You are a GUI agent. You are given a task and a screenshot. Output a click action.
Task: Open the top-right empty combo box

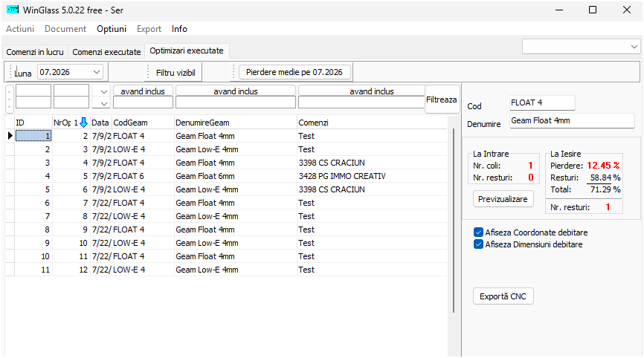(x=581, y=47)
